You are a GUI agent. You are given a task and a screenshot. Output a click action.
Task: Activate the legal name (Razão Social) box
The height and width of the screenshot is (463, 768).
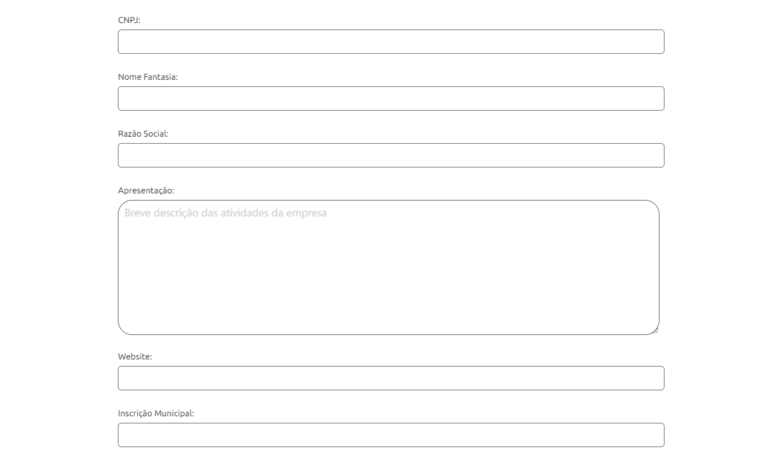[391, 155]
